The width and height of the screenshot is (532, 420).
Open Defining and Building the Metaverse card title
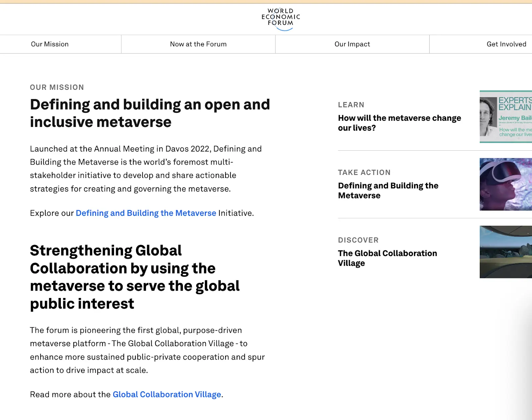[x=388, y=191]
